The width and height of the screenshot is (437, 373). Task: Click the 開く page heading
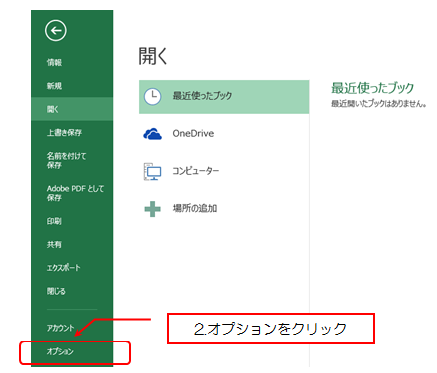point(153,56)
